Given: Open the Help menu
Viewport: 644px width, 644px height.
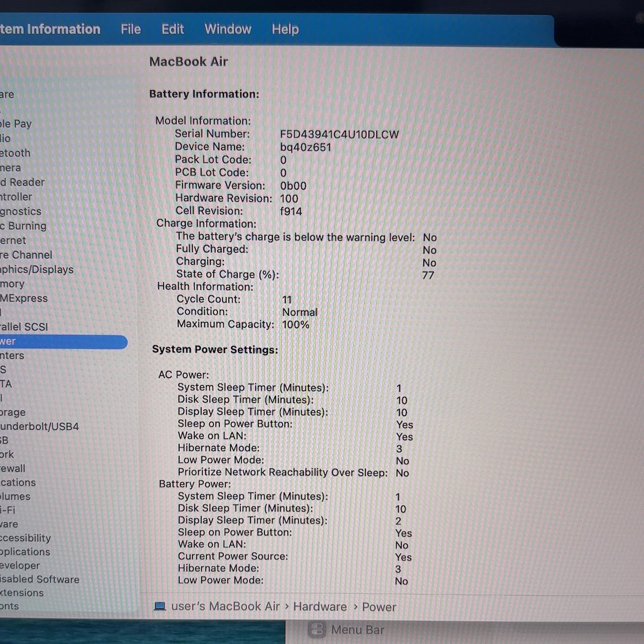Looking at the screenshot, I should coord(285,29).
